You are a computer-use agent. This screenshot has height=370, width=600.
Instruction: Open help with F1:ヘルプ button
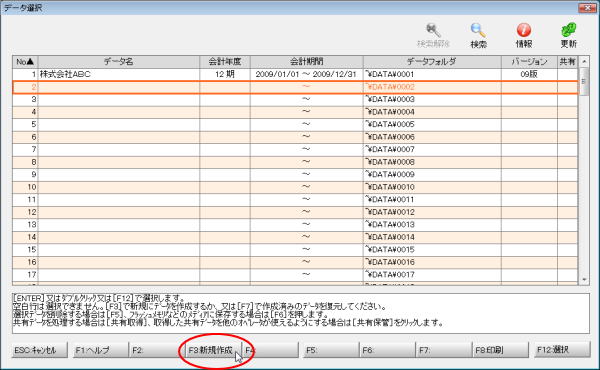coord(100,350)
